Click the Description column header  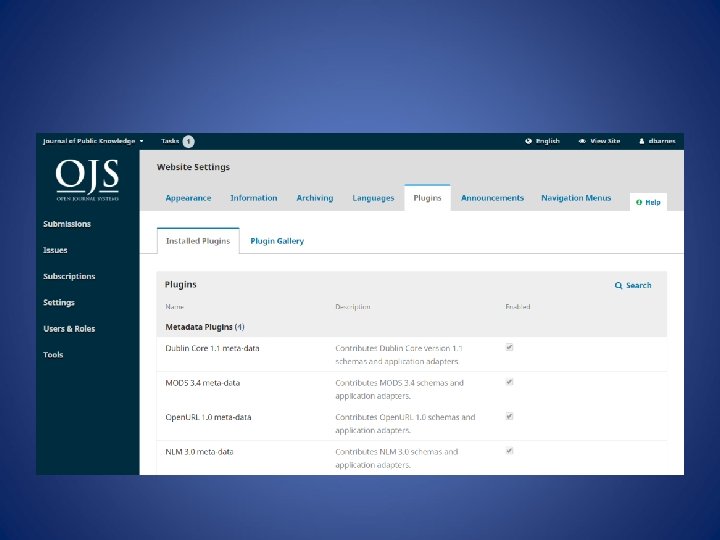coord(353,307)
